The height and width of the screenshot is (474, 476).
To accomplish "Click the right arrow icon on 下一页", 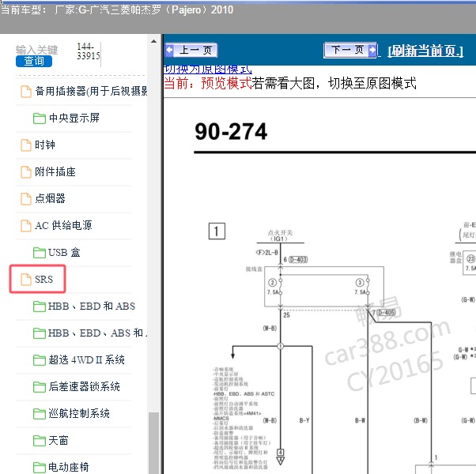I will click(372, 50).
